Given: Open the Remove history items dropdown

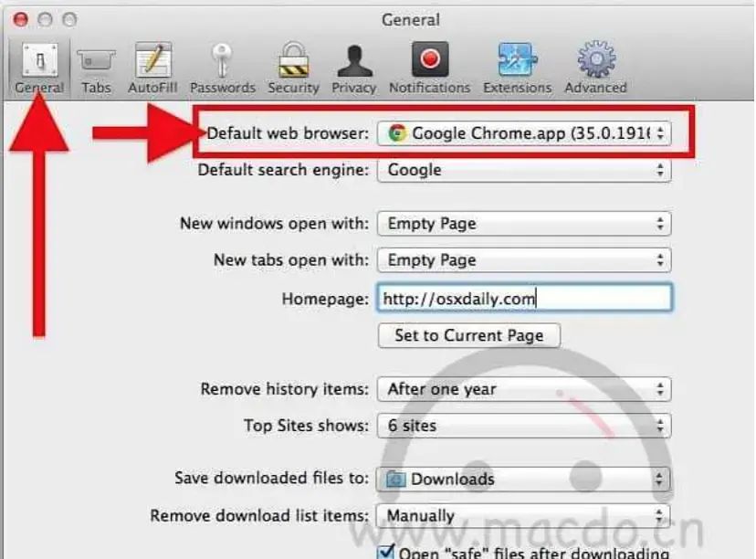Looking at the screenshot, I should click(524, 389).
